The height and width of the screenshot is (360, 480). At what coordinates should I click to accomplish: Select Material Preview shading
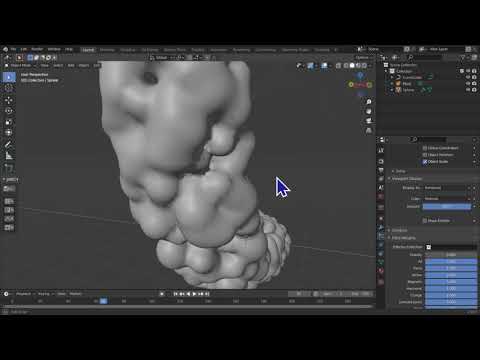tap(358, 66)
